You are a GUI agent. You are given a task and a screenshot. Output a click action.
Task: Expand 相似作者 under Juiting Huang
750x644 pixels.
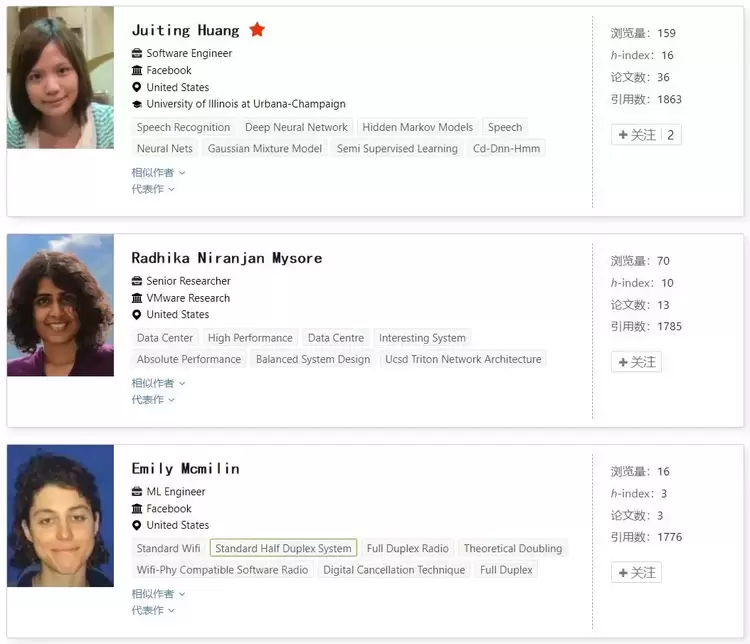[158, 173]
